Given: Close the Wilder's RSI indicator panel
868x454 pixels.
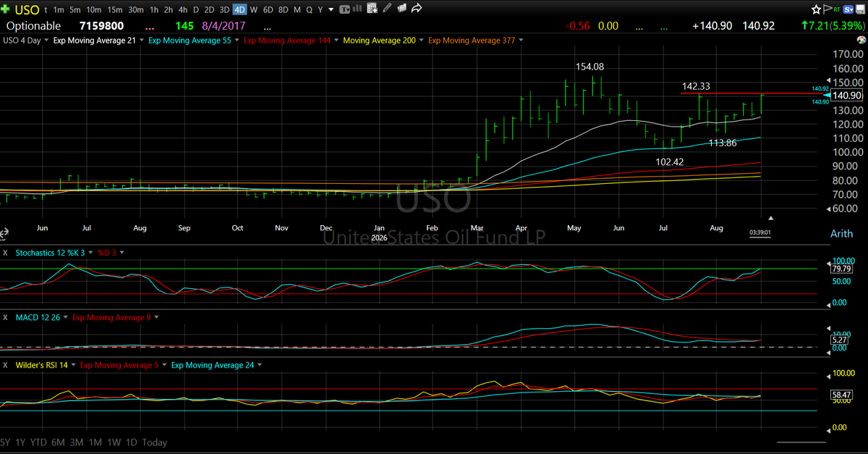Looking at the screenshot, I should pos(5,365).
